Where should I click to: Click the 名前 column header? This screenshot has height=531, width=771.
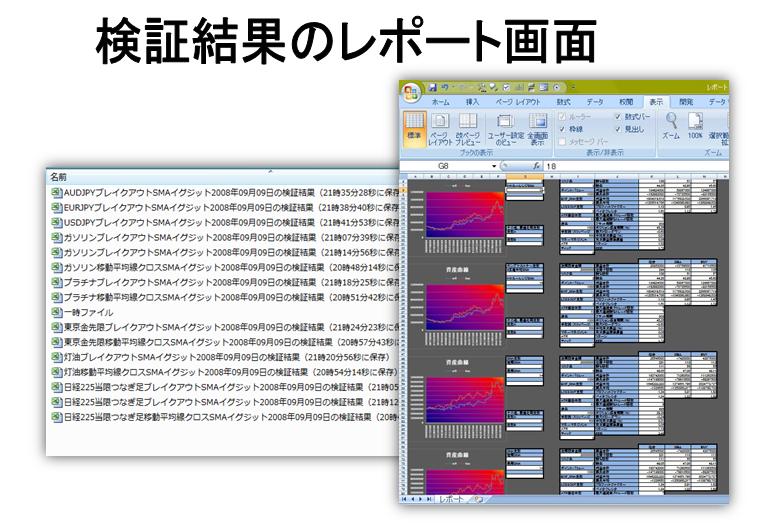[x=62, y=174]
